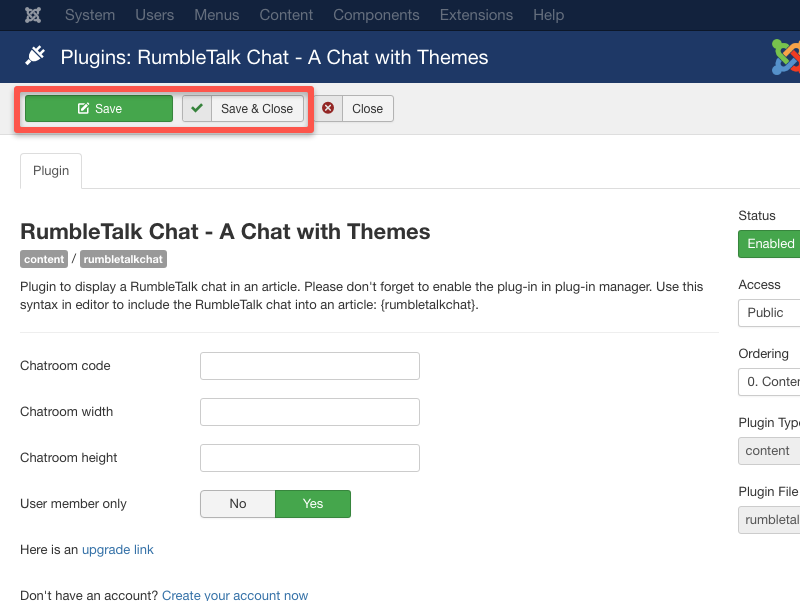Open the System menu
800x601 pixels.
pyautogui.click(x=90, y=15)
